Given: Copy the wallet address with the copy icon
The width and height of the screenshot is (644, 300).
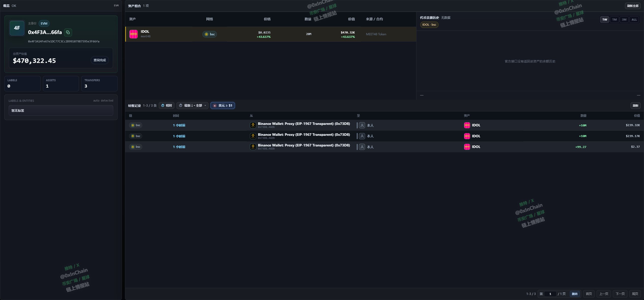Looking at the screenshot, I should (68, 32).
